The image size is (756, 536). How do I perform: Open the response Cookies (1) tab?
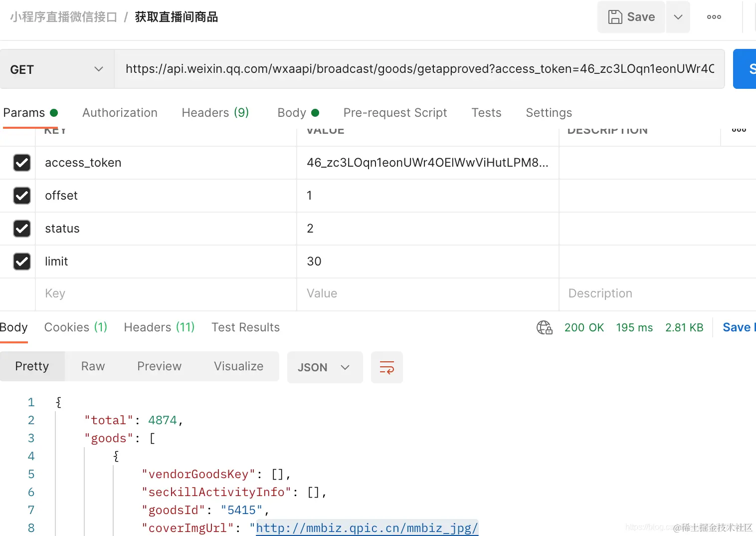(x=76, y=327)
